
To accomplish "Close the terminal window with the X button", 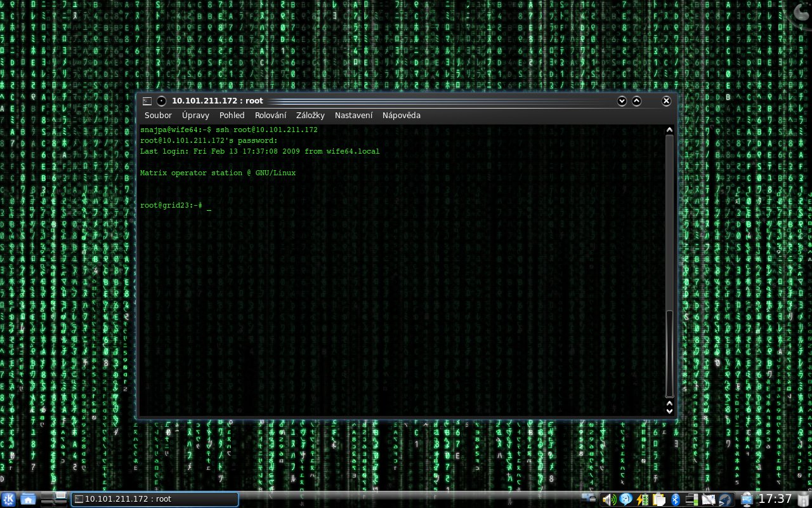I will pos(666,101).
